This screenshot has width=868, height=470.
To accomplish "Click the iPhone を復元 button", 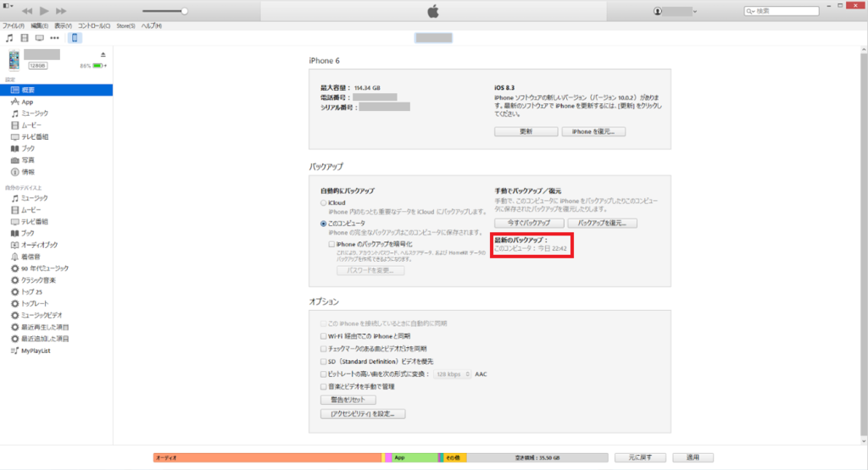I will (x=593, y=131).
